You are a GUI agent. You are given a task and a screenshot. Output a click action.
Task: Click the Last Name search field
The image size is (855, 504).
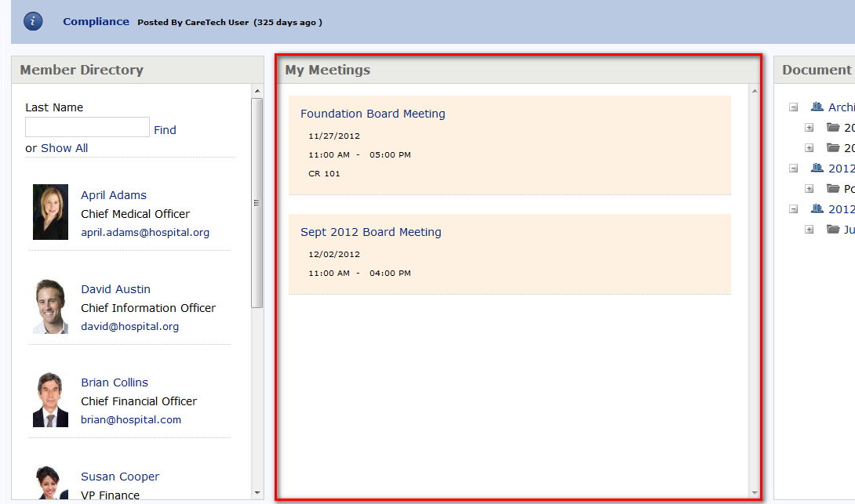tap(87, 127)
